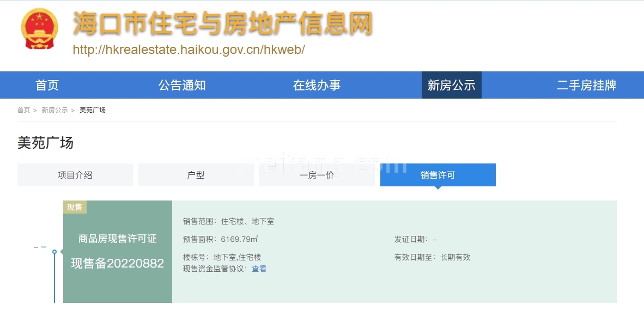Image resolution: width=644 pixels, height=328 pixels.
Task: Switch to the 户型 tab
Action: point(196,174)
